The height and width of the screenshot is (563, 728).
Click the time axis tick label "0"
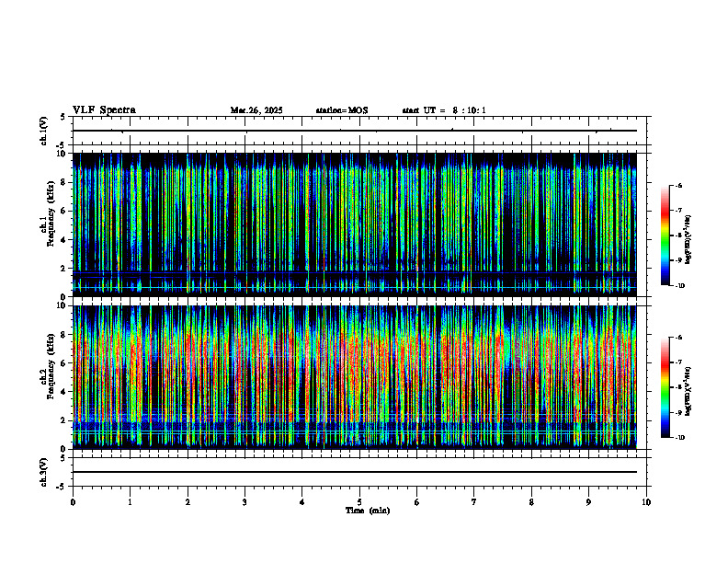click(x=73, y=502)
